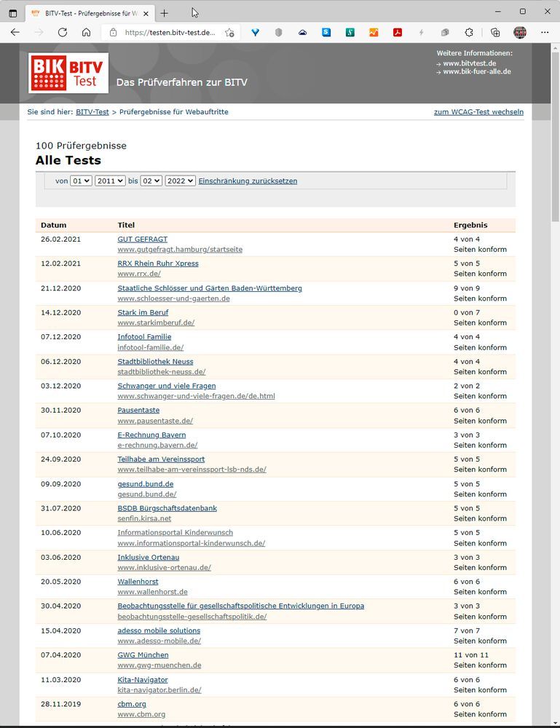
Task: View site security lock info
Action: coord(113,32)
